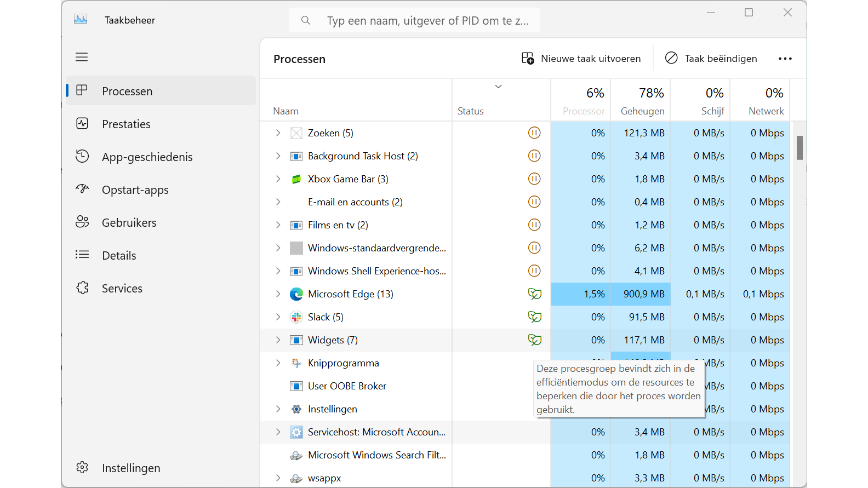Expand the Microsoft Edge process group
Screen dimensions: 868x488
[278, 294]
